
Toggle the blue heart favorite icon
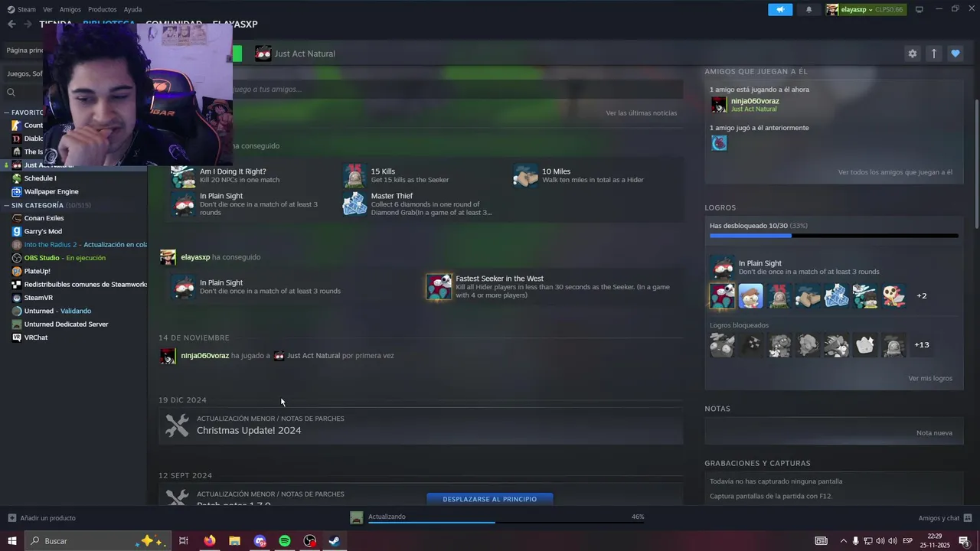point(955,54)
